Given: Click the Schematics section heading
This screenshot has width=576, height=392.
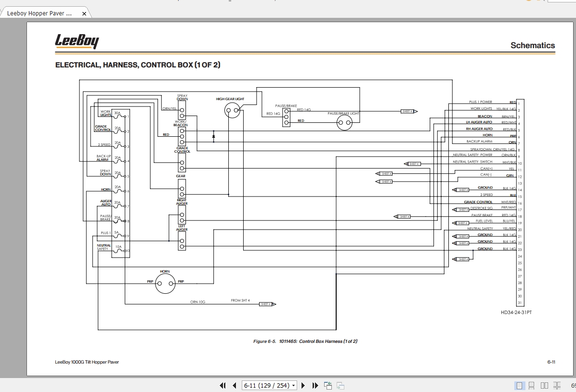Looking at the screenshot, I should (x=533, y=45).
